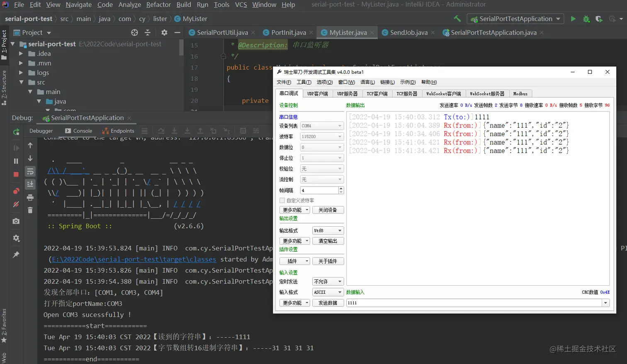The width and height of the screenshot is (627, 364).
Task: Pin the debug tab with pin icon
Action: pos(16,255)
